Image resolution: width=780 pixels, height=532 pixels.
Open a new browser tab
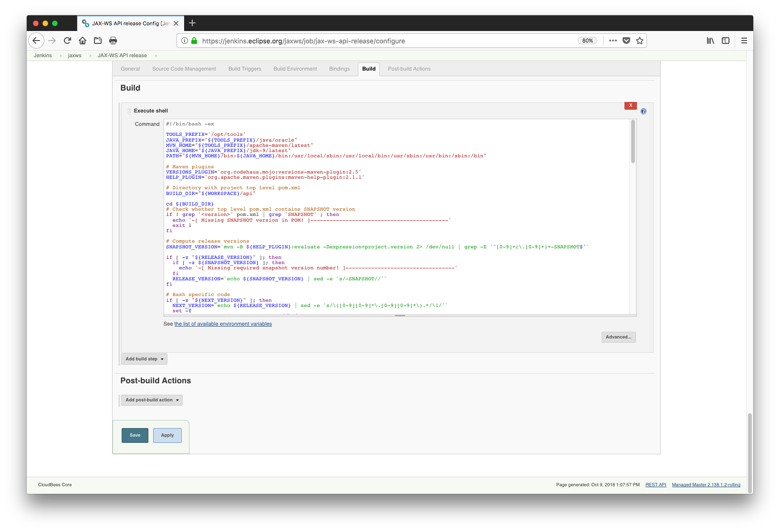[x=192, y=23]
